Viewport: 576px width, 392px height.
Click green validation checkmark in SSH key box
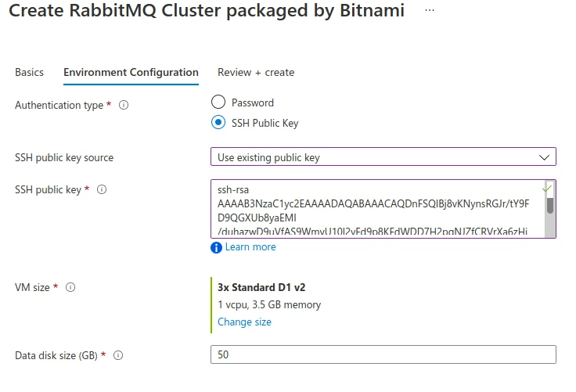pyautogui.click(x=547, y=189)
